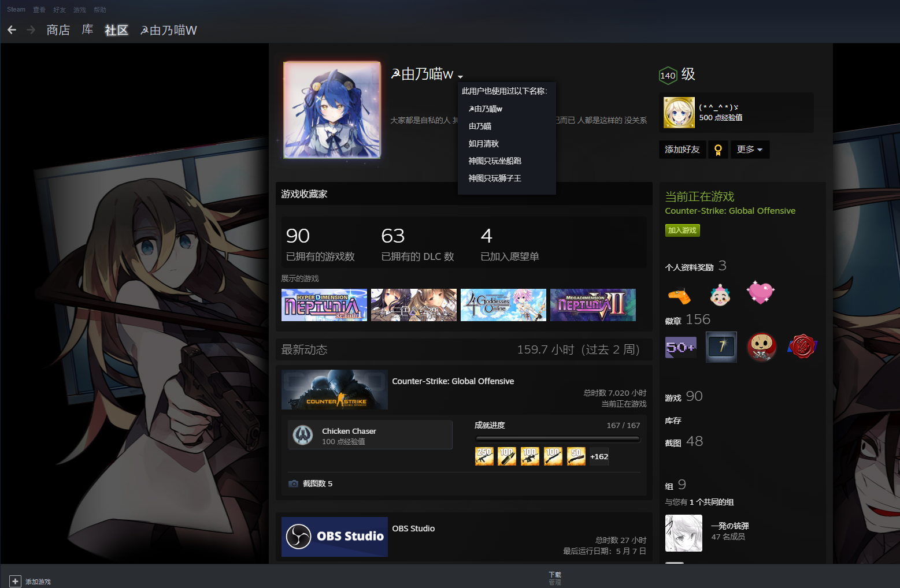Open the 一発の铳弾 group avatar
This screenshot has height=588, width=900.
(684, 533)
